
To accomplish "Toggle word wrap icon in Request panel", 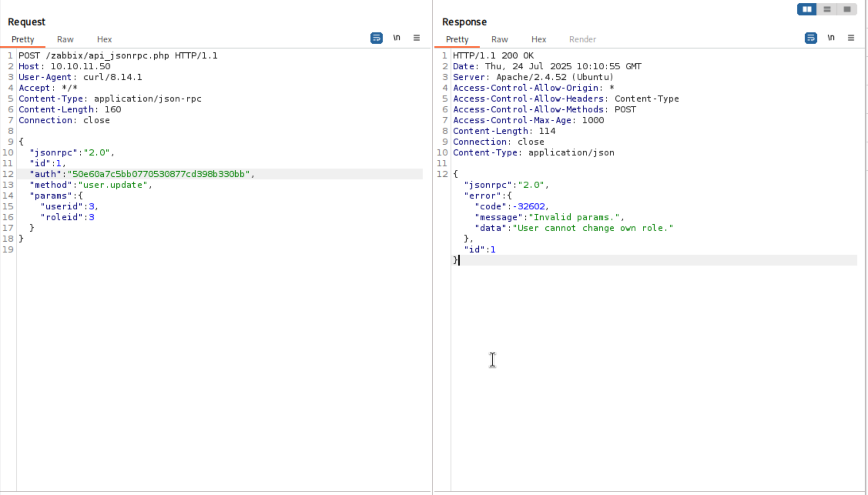I will 376,38.
